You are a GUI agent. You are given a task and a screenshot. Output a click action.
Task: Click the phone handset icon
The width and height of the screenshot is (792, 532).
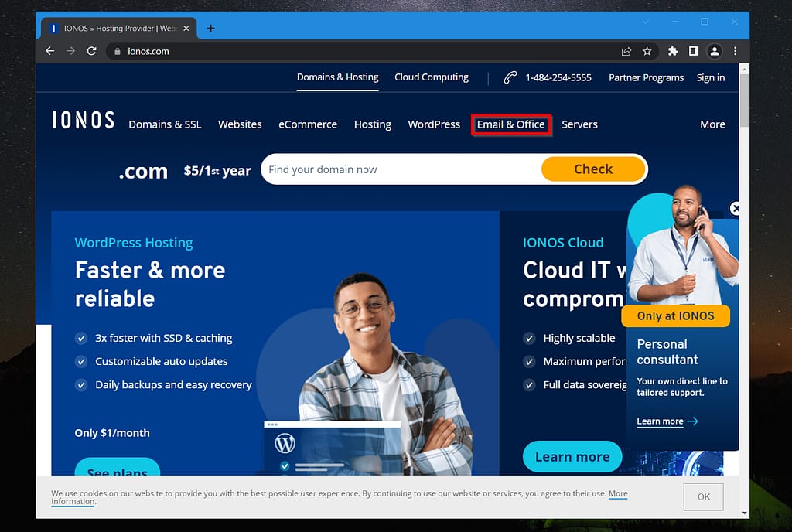coord(510,77)
